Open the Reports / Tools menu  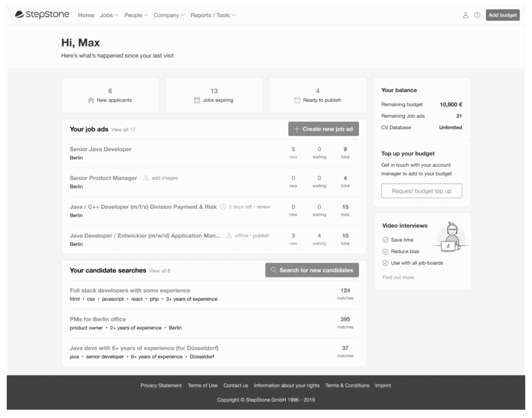213,15
